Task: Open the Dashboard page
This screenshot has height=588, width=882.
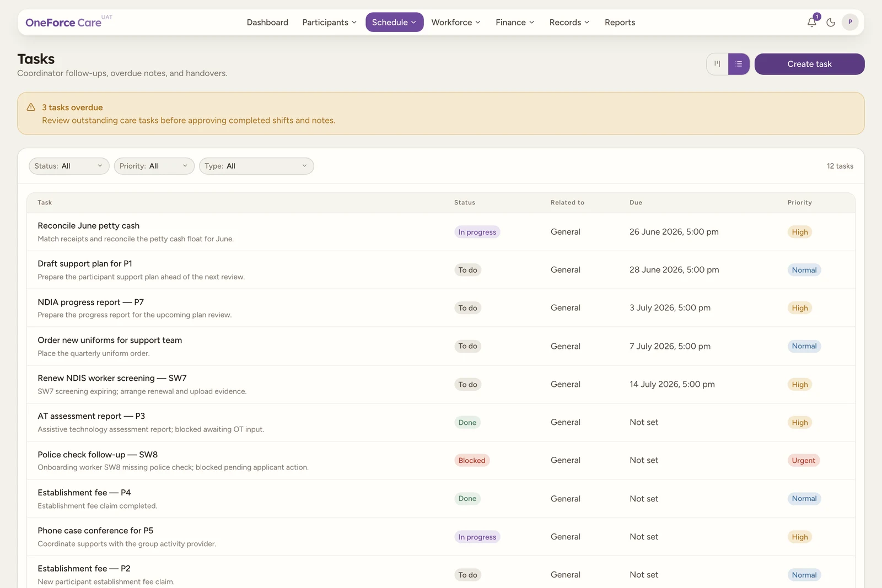Action: [267, 22]
